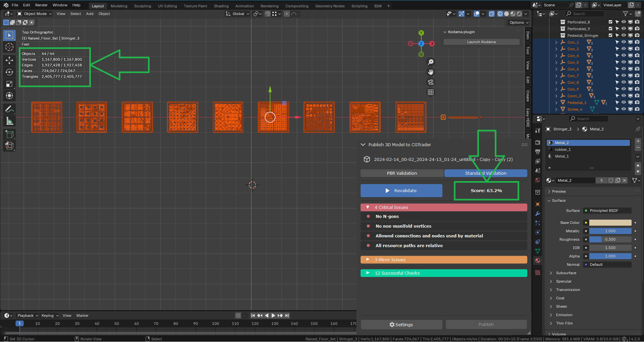Open the File menu
Viewport: 644px width, 342px height.
(x=15, y=5)
